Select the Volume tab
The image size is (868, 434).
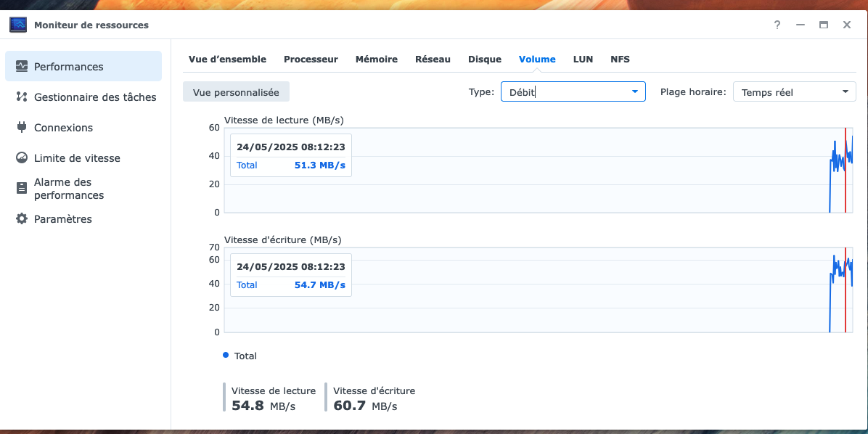point(537,60)
